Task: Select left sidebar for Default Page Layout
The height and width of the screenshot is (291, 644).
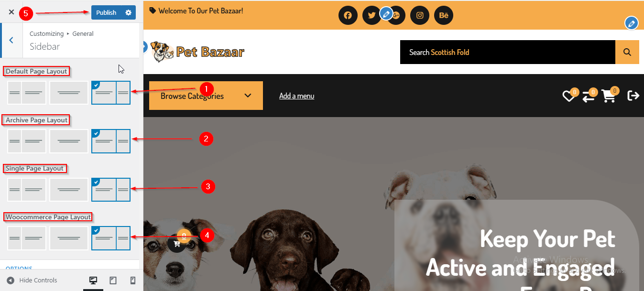Action: point(27,93)
